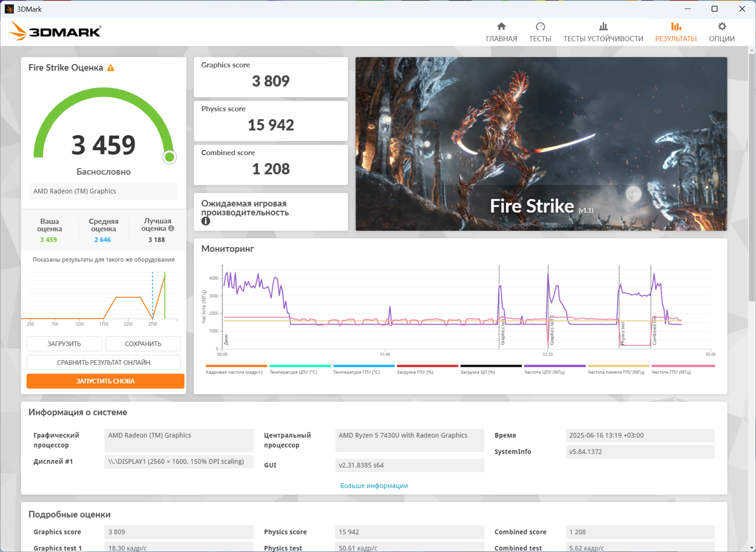Toggle the Кадровая частота orange legend line
This screenshot has height=552, width=756.
tap(236, 366)
